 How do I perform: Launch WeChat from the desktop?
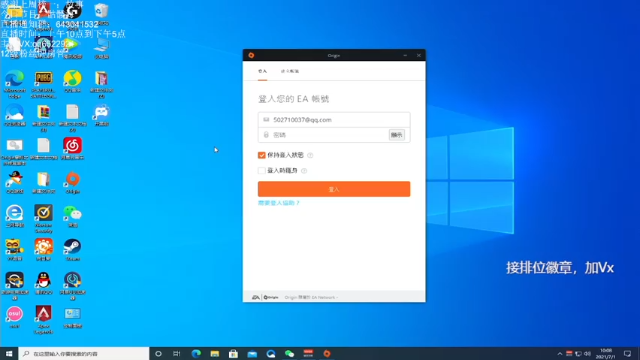[x=73, y=213]
